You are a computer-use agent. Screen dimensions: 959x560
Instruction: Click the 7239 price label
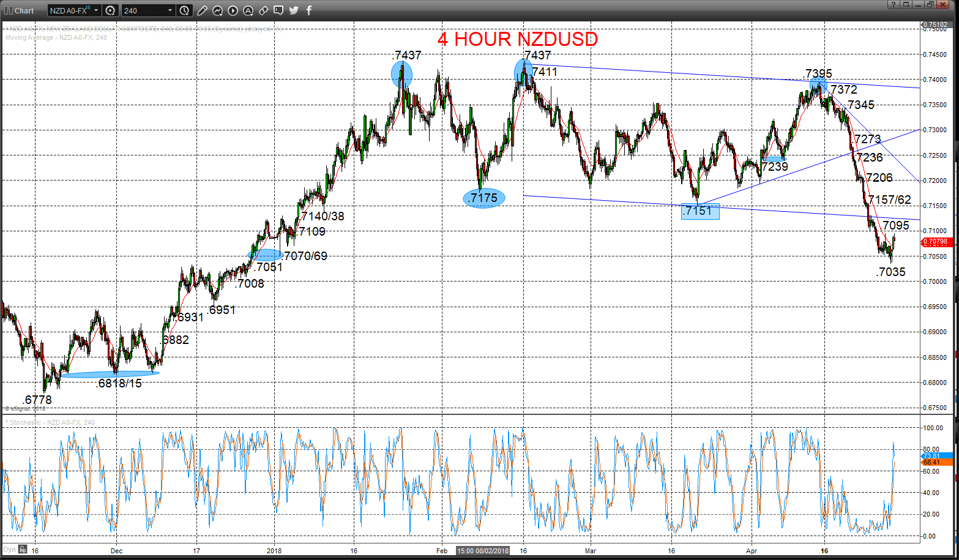tap(775, 166)
